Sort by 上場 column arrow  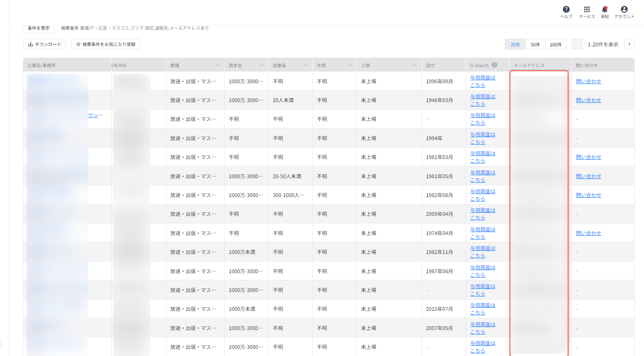click(415, 65)
